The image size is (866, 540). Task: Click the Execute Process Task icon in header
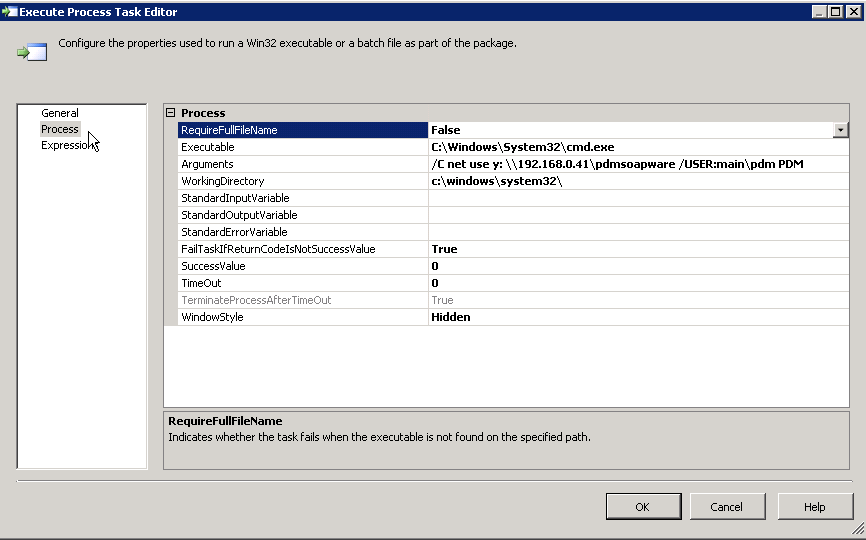pos(31,51)
